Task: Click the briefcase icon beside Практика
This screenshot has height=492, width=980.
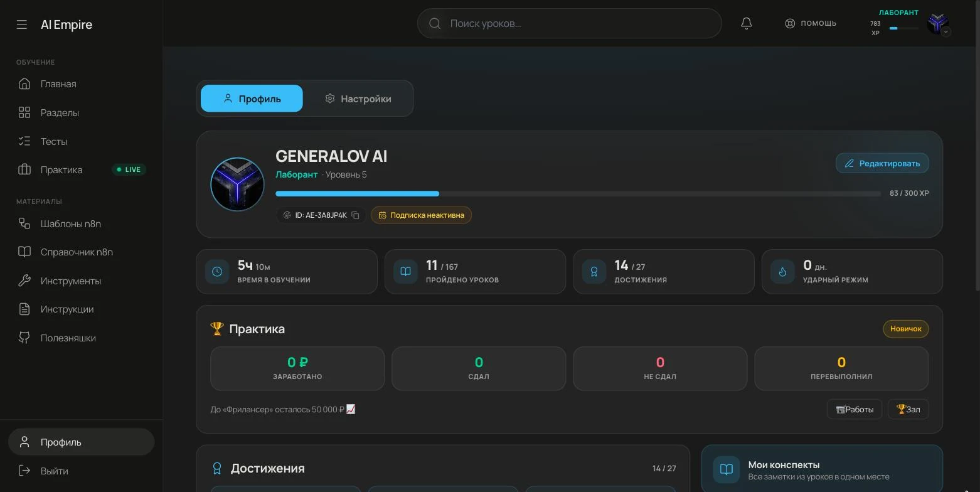Action: coord(24,169)
